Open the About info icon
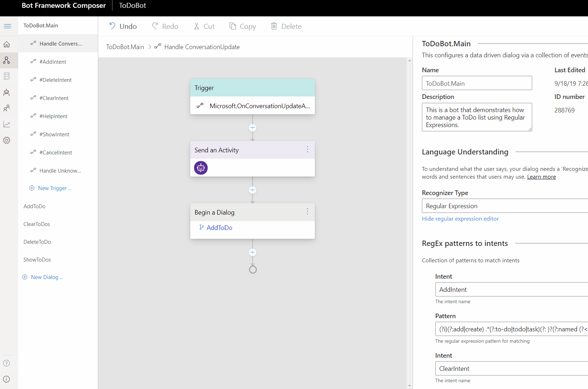Viewport: 588px width, 389px height. 6,379
